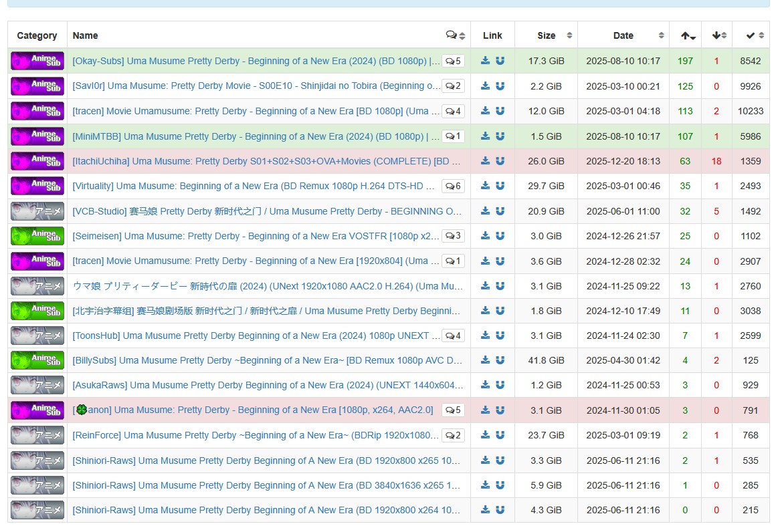776x532 pixels.
Task: Click raw anime category icon on VCB-Studio row
Action: [x=37, y=211]
